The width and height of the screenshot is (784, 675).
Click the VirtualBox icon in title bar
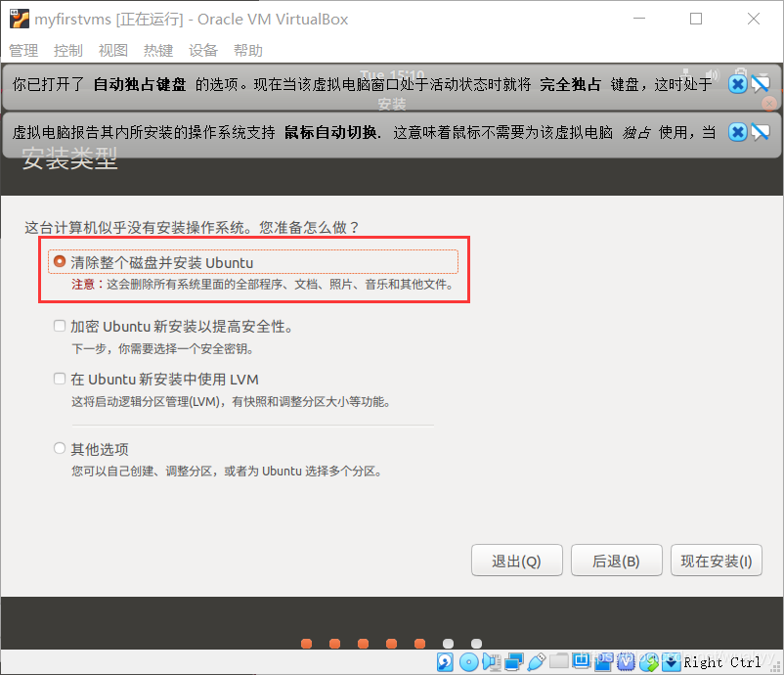tap(20, 19)
